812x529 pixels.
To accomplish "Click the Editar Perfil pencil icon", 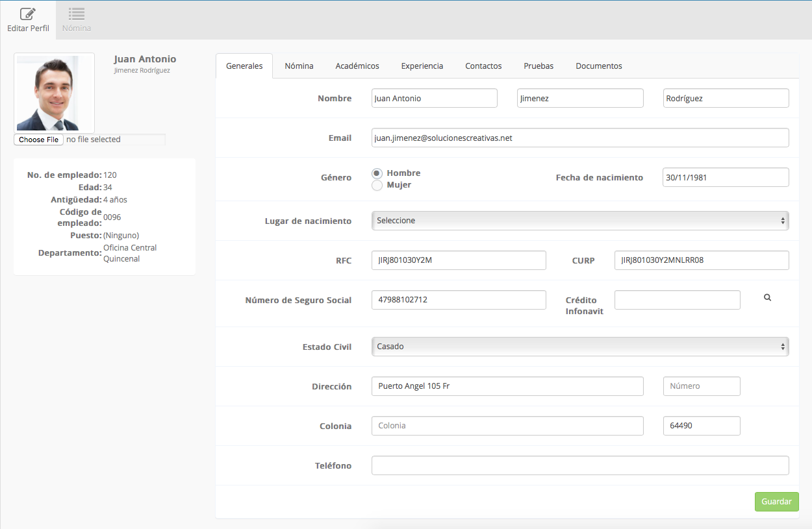I will coord(28,14).
